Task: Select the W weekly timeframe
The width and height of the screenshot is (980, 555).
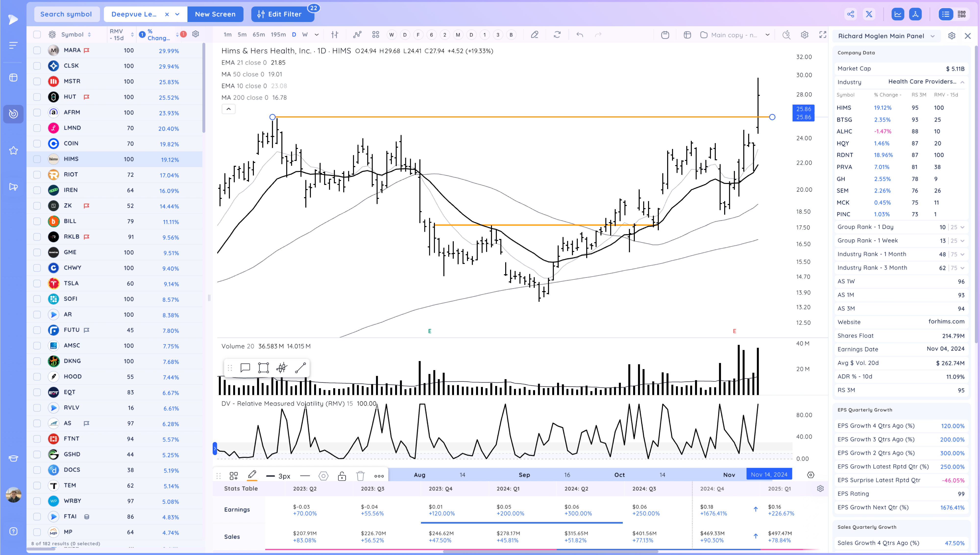Action: [x=305, y=35]
